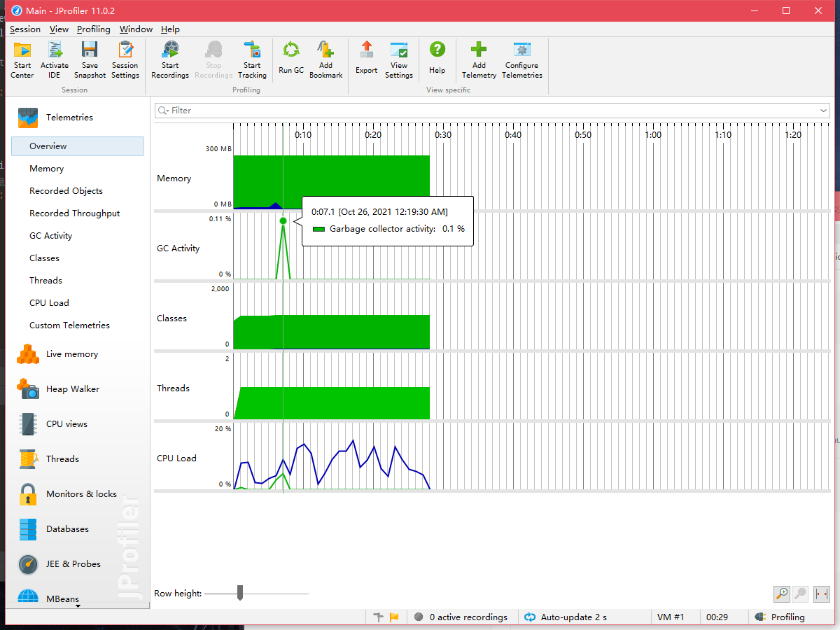Click the zoom out magnifier icon

point(800,594)
